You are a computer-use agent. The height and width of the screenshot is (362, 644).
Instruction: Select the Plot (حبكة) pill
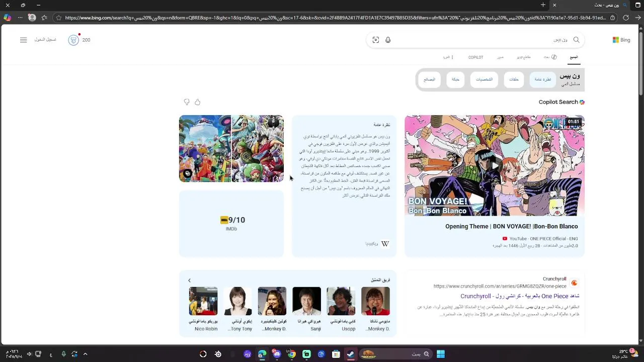point(455,79)
